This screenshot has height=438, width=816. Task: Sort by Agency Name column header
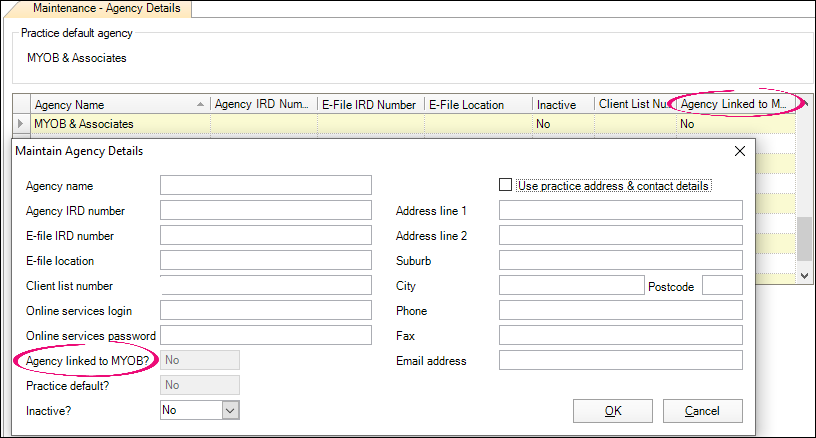pos(120,104)
